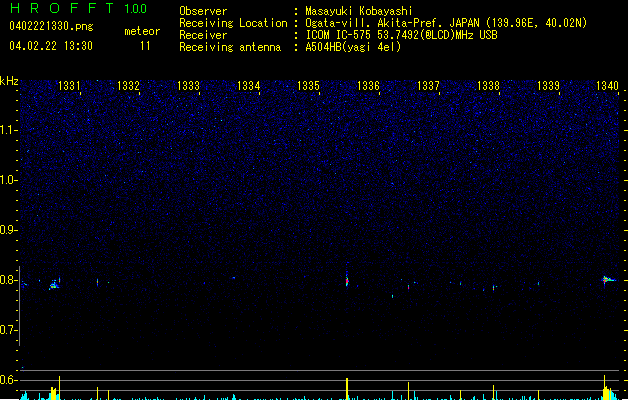The width and height of the screenshot is (629, 400).
Task: Click the 1337 time axis marker
Action: [428, 86]
